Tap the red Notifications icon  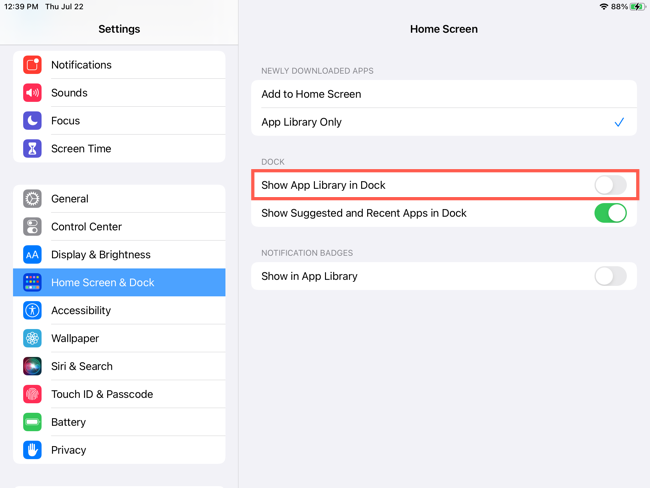(32, 65)
